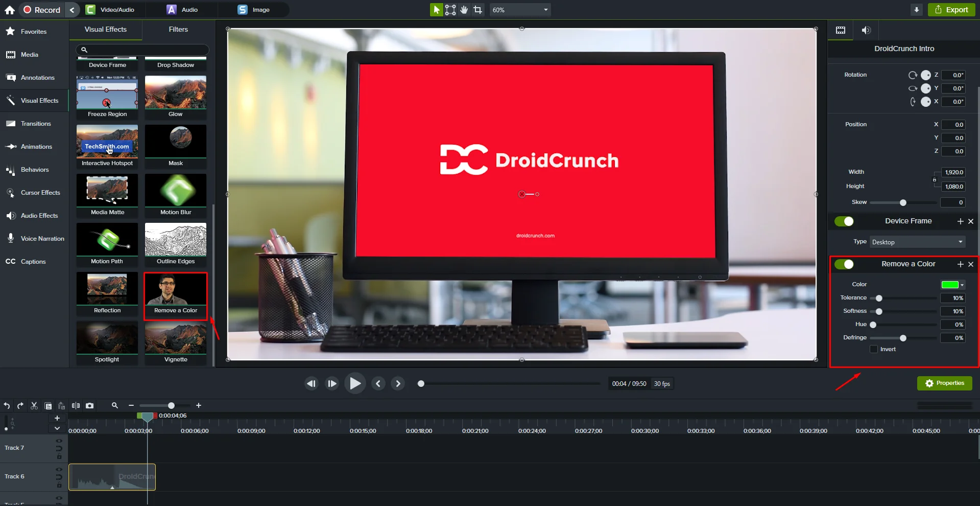The height and width of the screenshot is (506, 980).
Task: Copy the selected clip
Action: click(48, 406)
